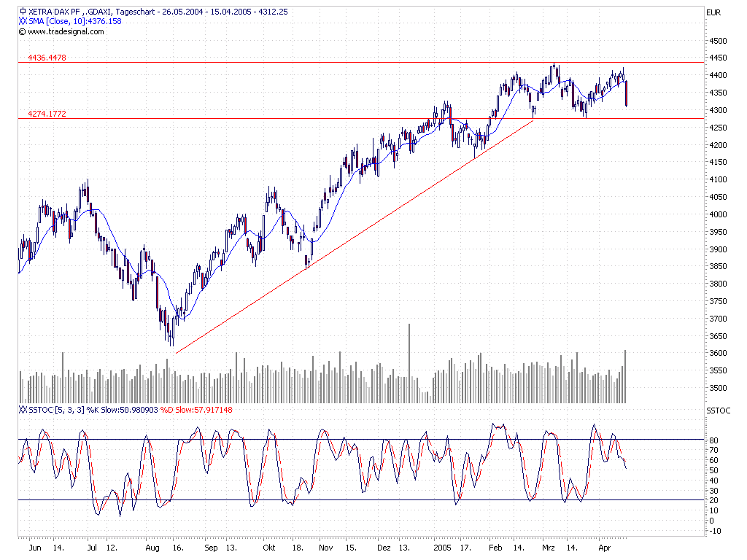Click the blue indicator icon before SMA [Close, 10]
747x560 pixels.
tap(23, 21)
